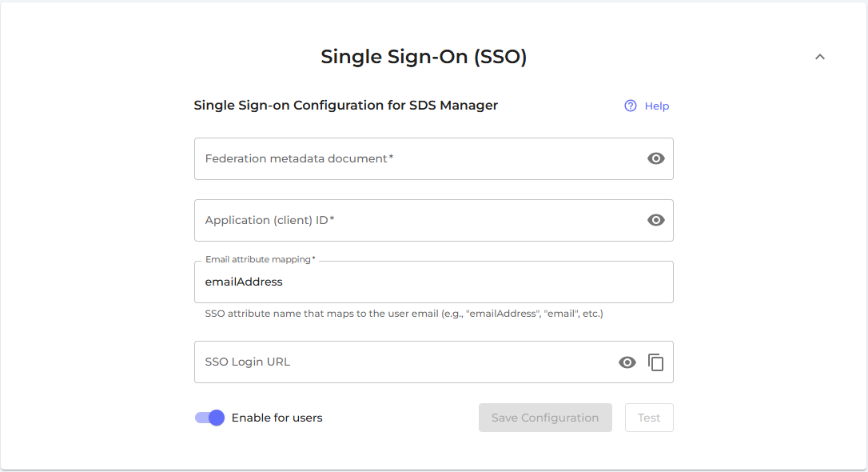868x472 pixels.
Task: Click the Save Configuration button
Action: pyautogui.click(x=545, y=418)
